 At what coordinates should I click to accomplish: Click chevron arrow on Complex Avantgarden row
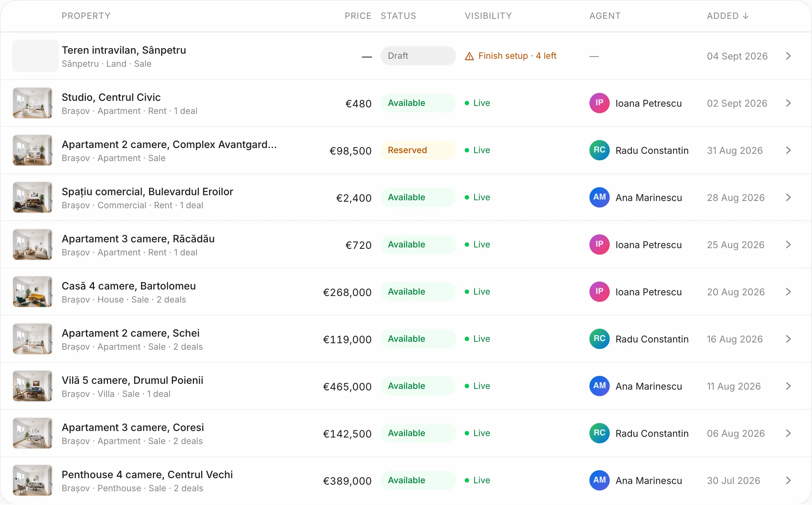tap(788, 150)
